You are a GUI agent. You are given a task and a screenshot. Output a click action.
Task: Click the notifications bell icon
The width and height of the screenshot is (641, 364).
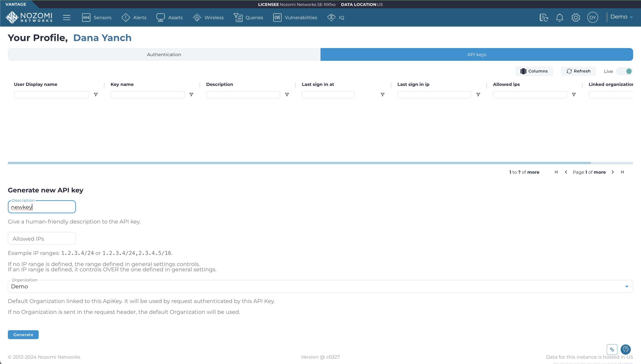[560, 17]
